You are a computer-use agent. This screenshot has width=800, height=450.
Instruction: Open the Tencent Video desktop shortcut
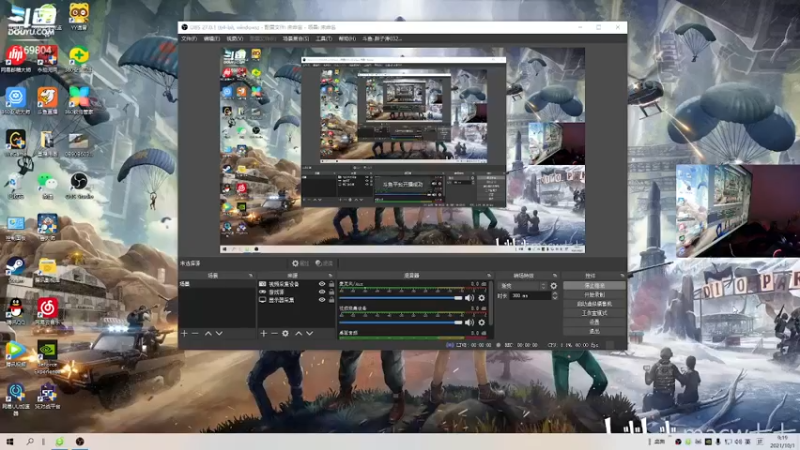click(16, 354)
